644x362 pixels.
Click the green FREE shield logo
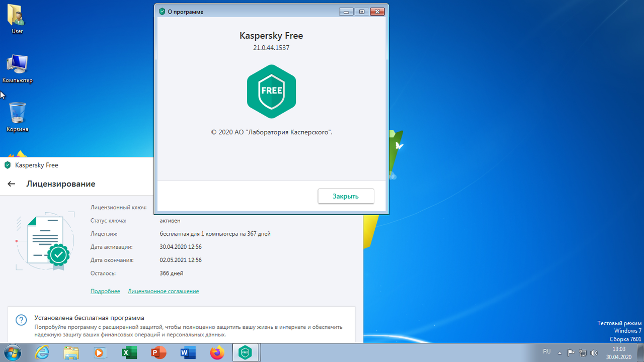(x=271, y=92)
